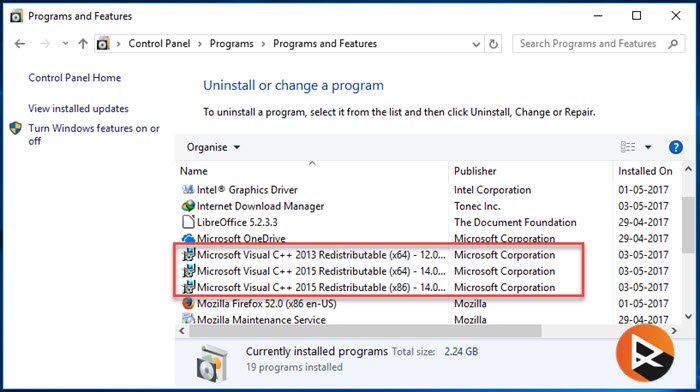
Task: Select Mozilla Maintenance Service entry
Action: (261, 320)
